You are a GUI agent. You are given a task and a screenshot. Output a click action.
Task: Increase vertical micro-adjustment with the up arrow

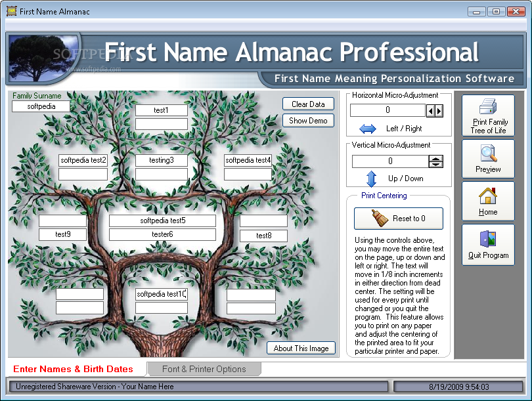tap(435, 158)
